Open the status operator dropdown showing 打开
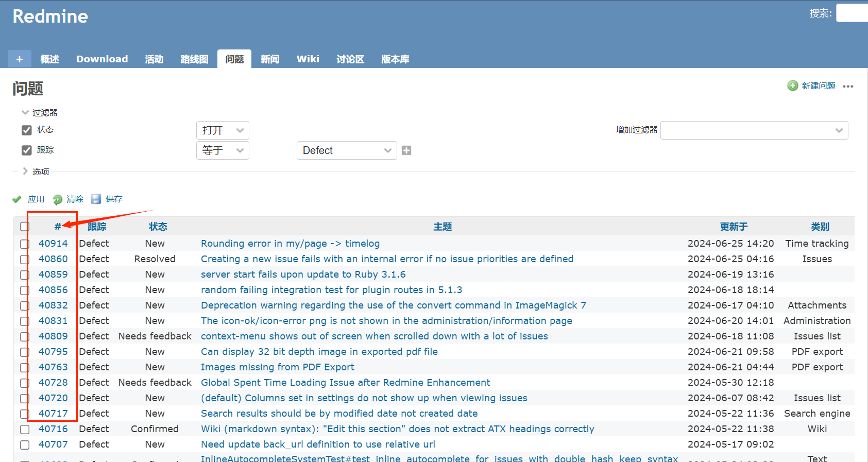 (223, 130)
